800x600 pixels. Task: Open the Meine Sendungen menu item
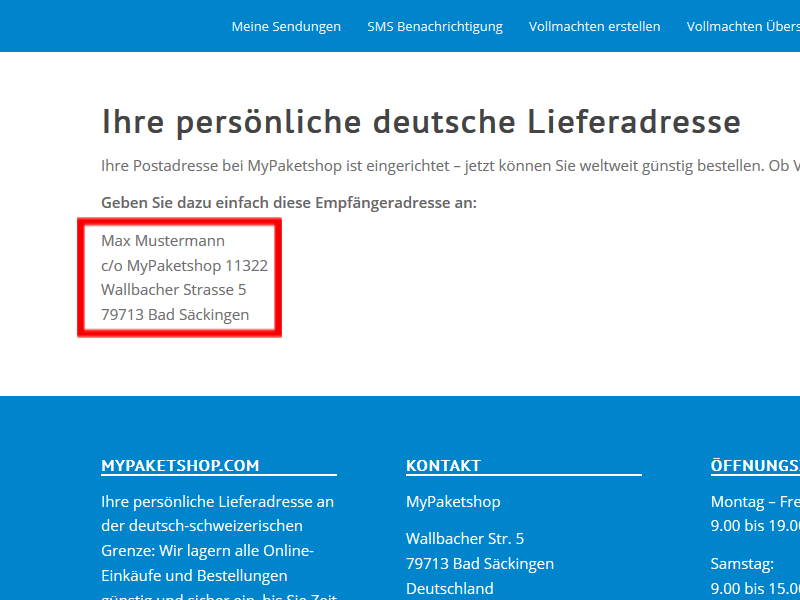click(286, 27)
